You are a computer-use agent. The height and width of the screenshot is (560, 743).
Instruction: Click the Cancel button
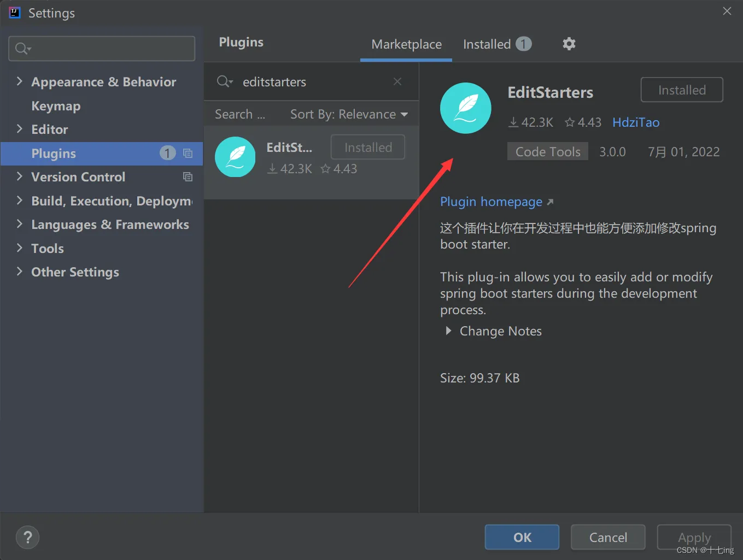point(608,538)
